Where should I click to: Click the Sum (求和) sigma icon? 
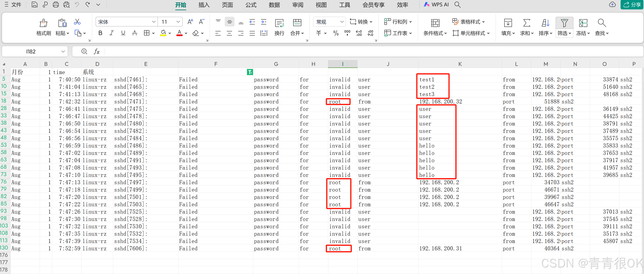(526, 23)
